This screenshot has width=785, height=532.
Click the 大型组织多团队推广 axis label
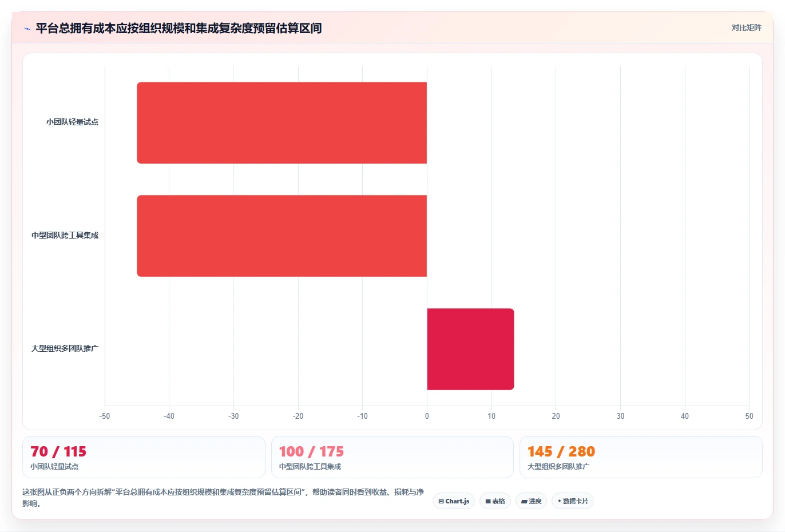[65, 349]
